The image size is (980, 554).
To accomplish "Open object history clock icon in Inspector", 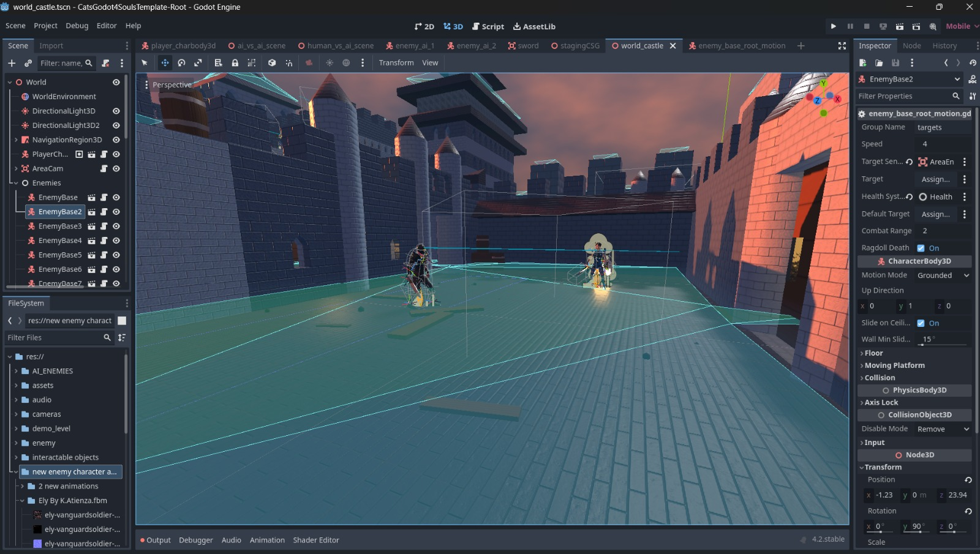I will (973, 62).
